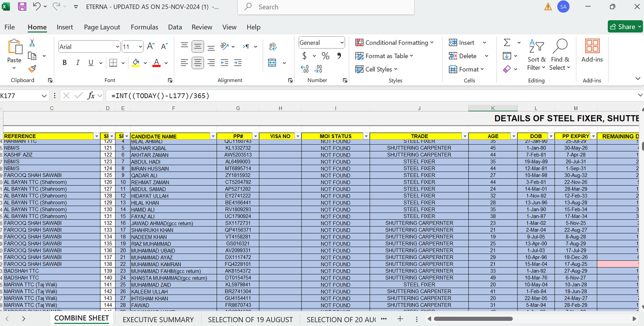Click the Insert Function fx icon
This screenshot has width=644, height=326.
click(x=91, y=95)
